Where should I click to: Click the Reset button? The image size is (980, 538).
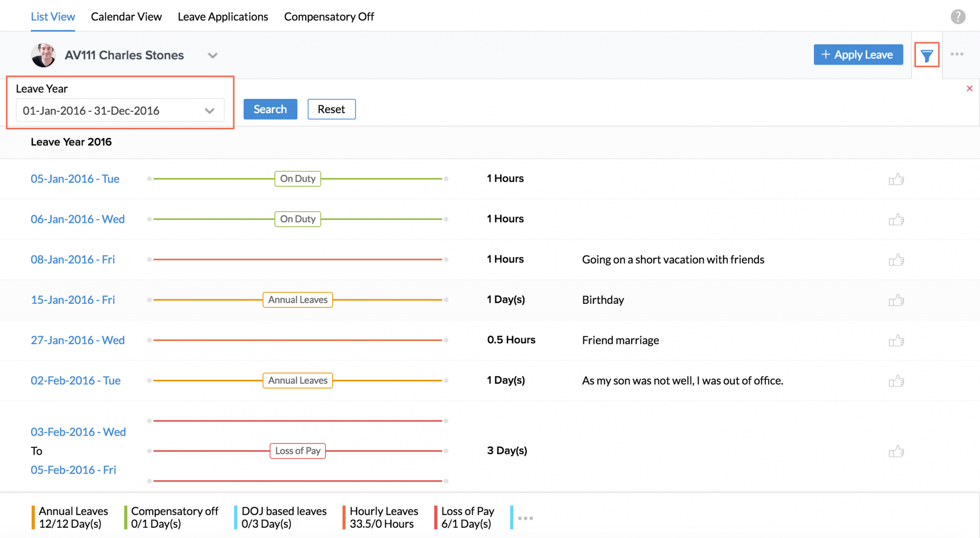[331, 109]
